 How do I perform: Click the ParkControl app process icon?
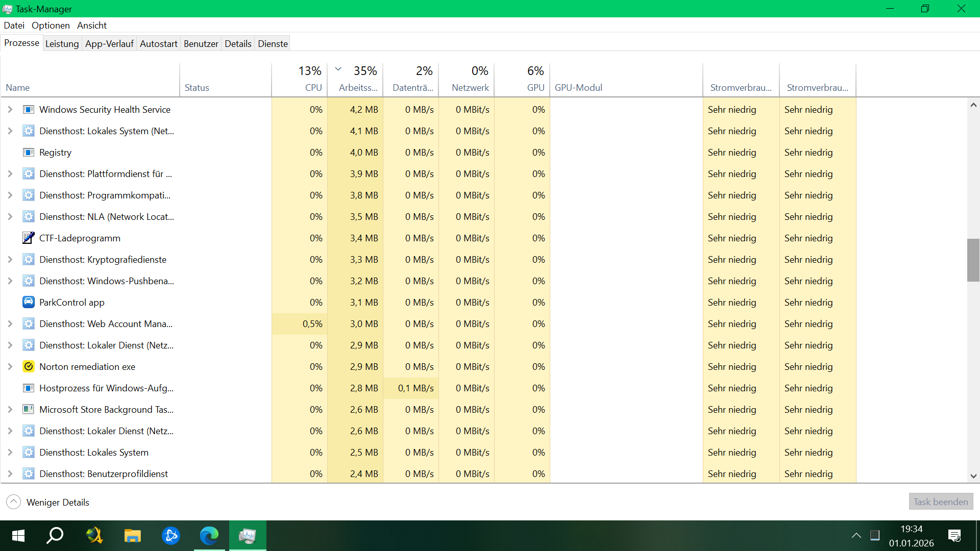click(x=29, y=302)
